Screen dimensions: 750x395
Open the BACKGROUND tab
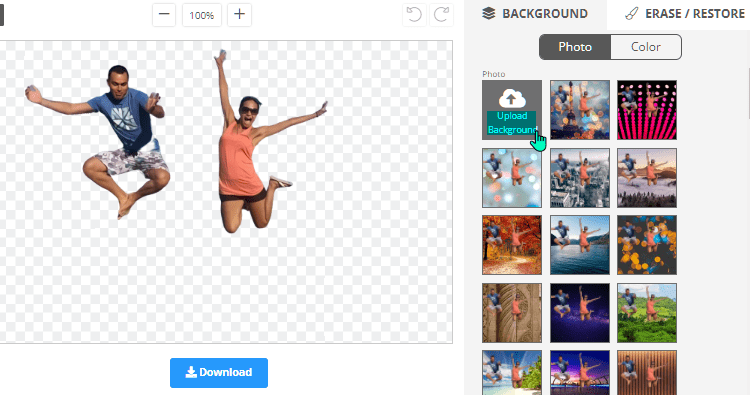click(535, 14)
